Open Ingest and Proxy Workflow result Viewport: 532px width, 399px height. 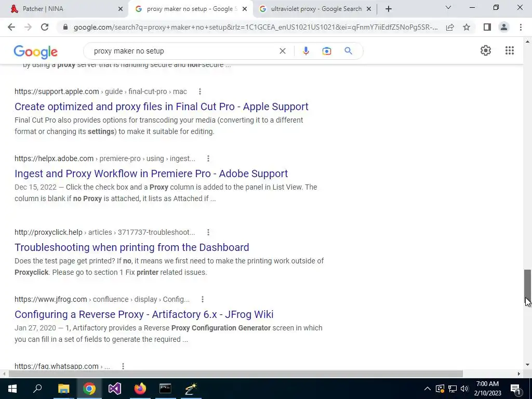click(151, 174)
